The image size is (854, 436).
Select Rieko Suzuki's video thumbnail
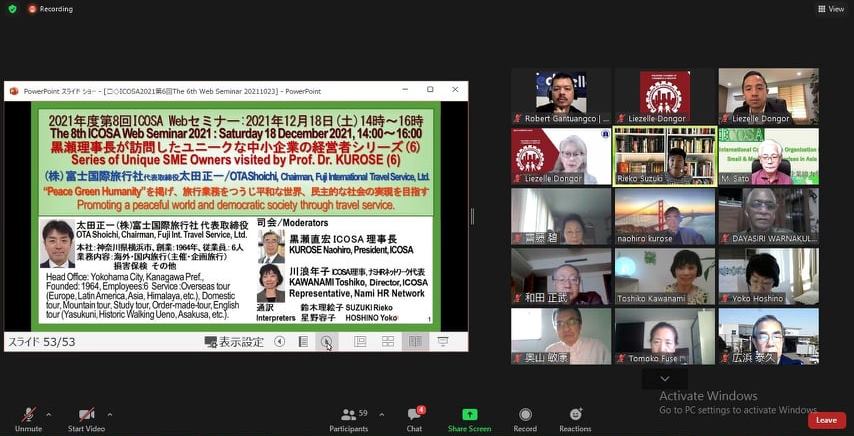[663, 156]
